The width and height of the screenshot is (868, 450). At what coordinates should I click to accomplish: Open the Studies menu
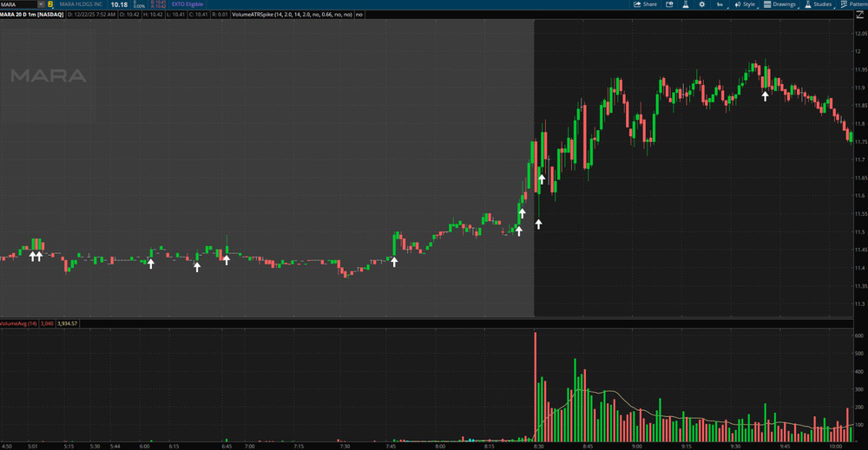pyautogui.click(x=819, y=4)
